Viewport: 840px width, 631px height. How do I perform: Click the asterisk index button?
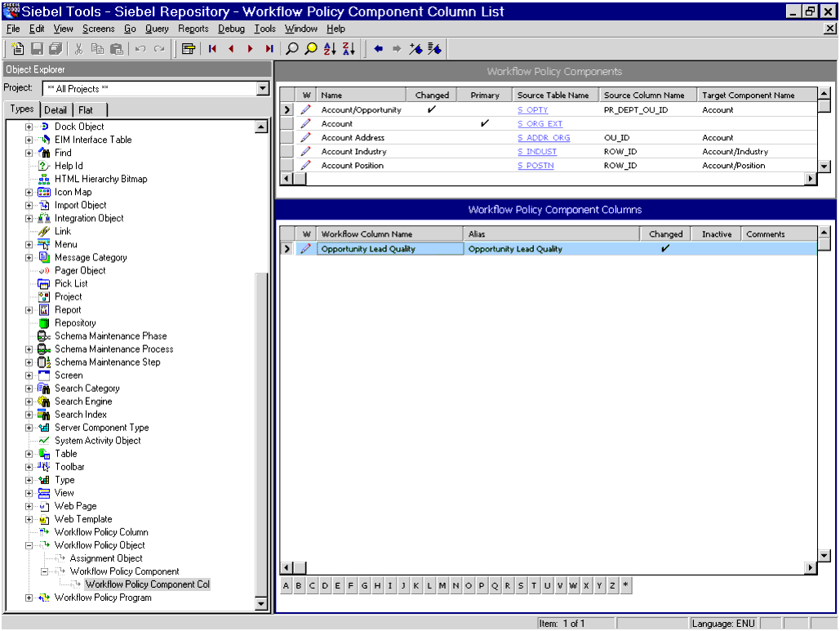(x=625, y=585)
